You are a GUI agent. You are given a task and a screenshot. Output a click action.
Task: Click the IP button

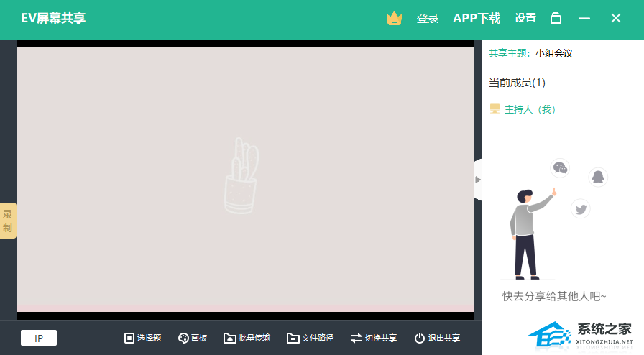pos(39,338)
